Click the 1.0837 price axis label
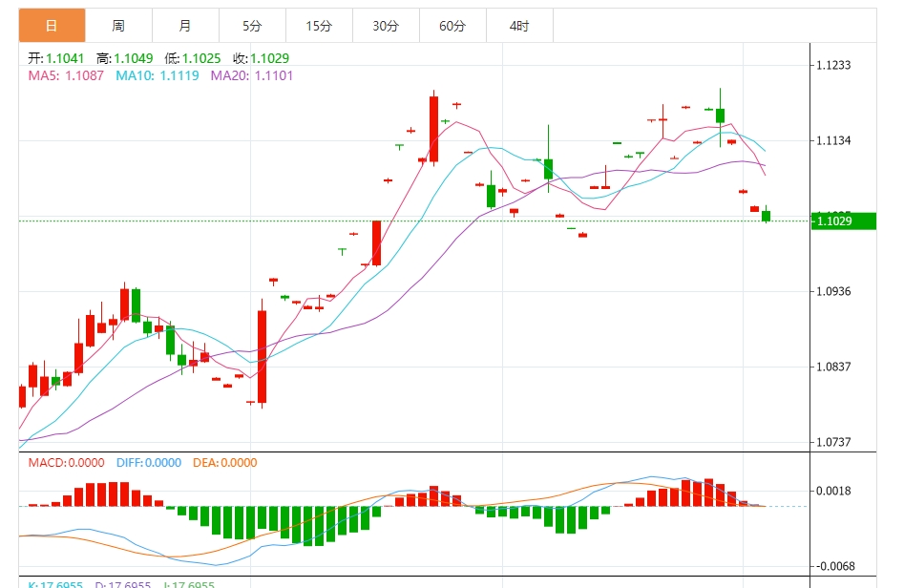 833,367
